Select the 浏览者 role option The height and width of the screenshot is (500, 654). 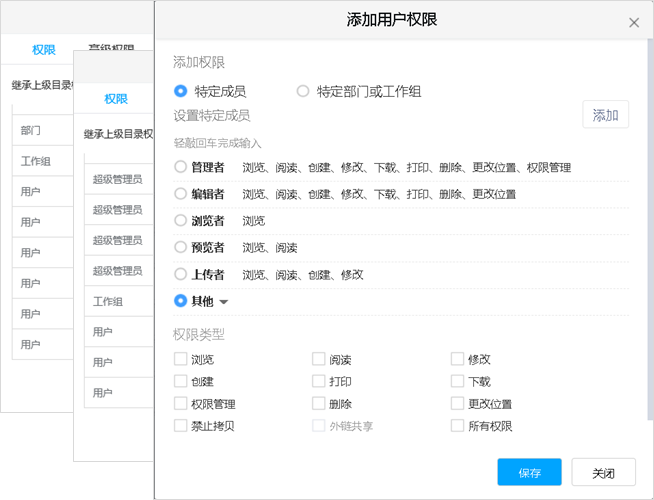coord(181,220)
